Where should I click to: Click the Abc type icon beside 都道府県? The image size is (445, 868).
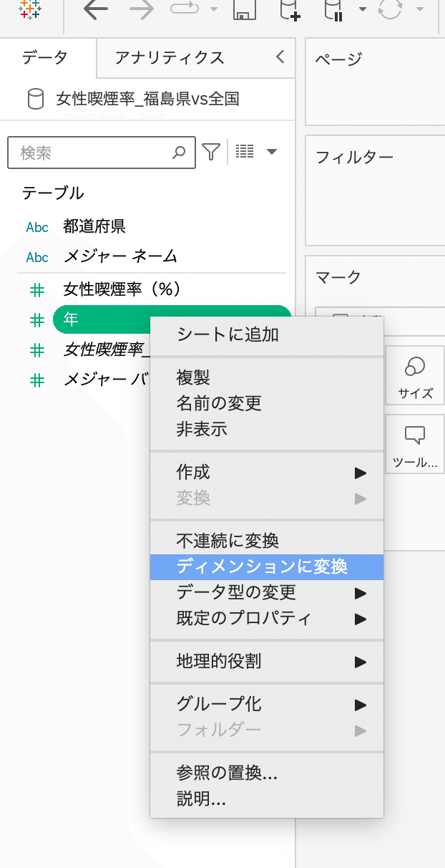click(x=37, y=228)
